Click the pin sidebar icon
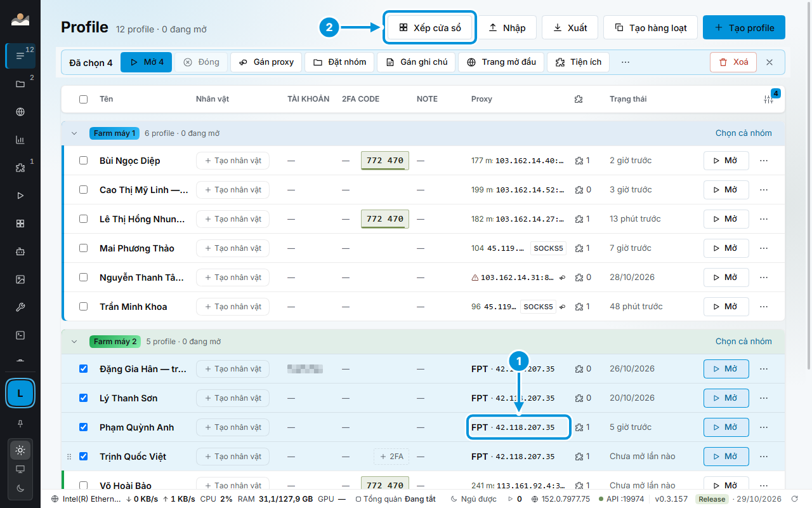812x508 pixels. (20, 423)
